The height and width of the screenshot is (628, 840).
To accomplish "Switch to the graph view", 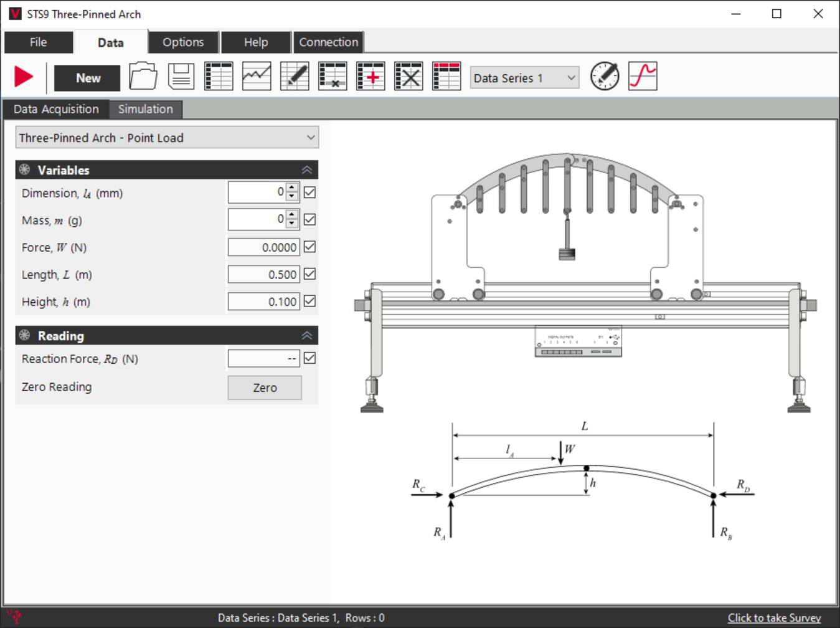I will click(x=257, y=76).
